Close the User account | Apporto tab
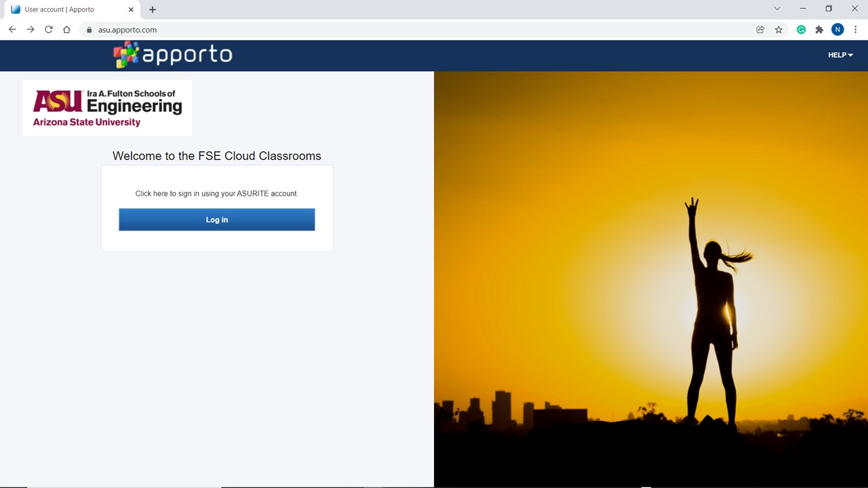Screen dimensions: 868x488 [x=131, y=9]
